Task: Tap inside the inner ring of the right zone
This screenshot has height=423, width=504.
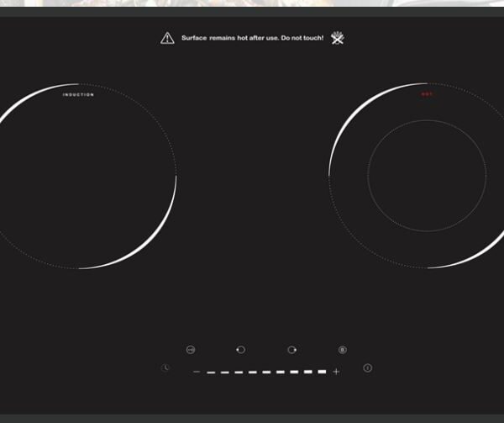Action: point(427,176)
